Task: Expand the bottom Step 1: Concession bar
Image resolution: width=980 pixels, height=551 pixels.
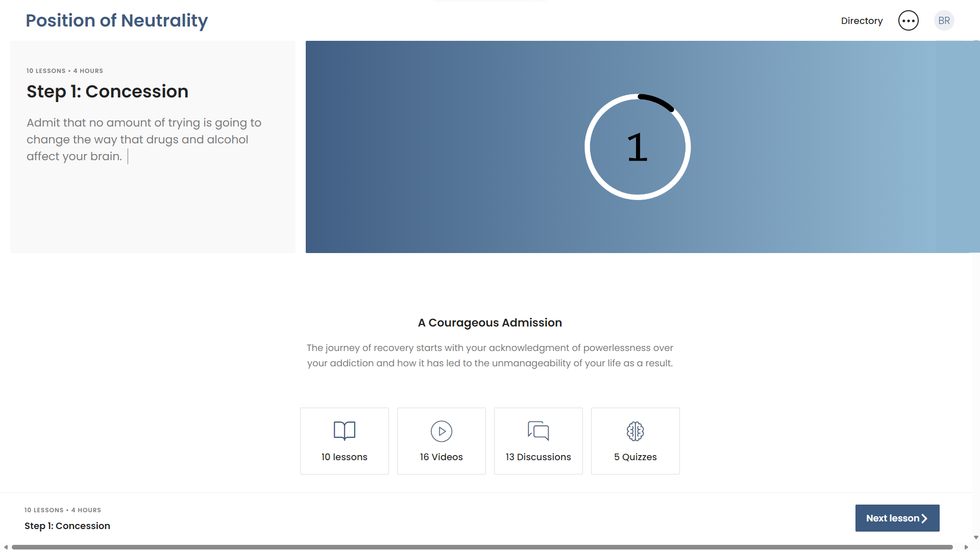Action: point(67,525)
